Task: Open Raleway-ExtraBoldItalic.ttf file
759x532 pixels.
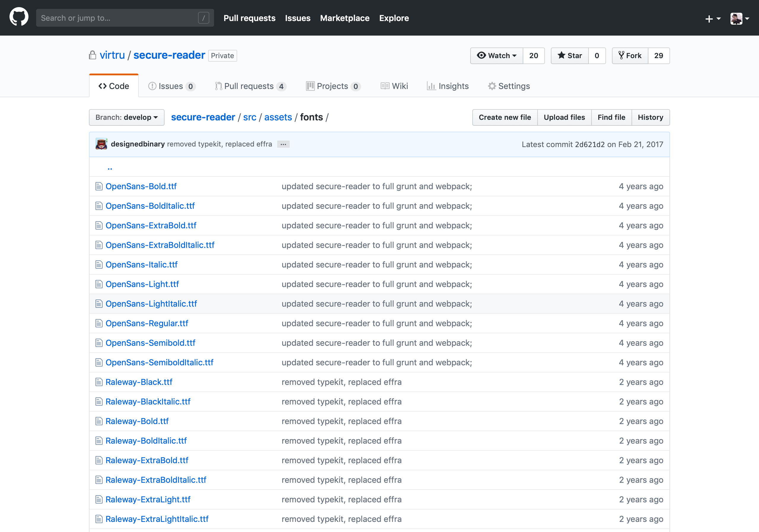Action: tap(156, 480)
